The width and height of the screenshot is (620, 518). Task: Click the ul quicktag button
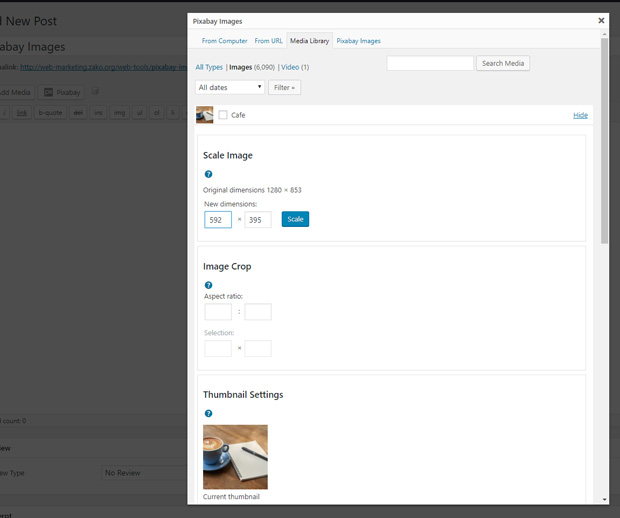click(x=139, y=113)
